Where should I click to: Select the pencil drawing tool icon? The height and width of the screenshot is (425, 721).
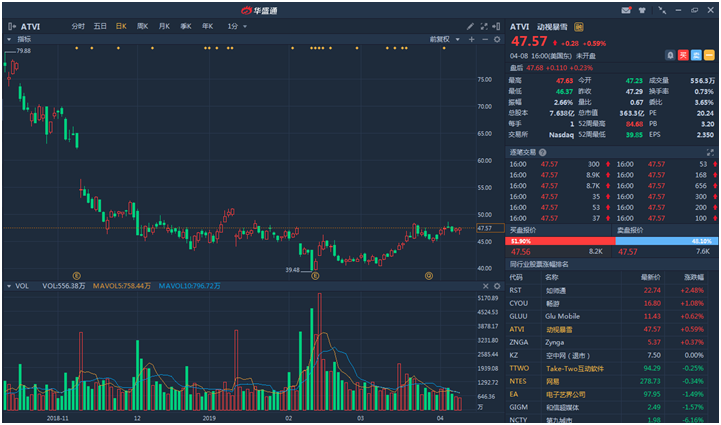[470, 26]
